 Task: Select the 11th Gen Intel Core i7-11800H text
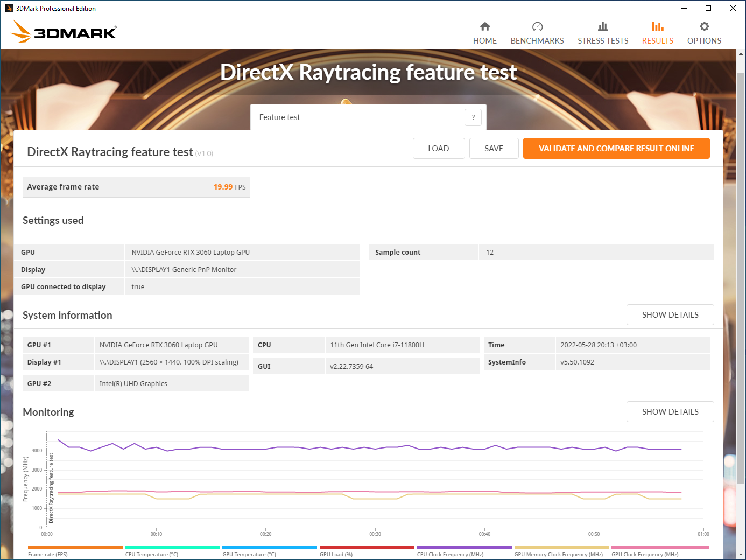click(x=377, y=345)
